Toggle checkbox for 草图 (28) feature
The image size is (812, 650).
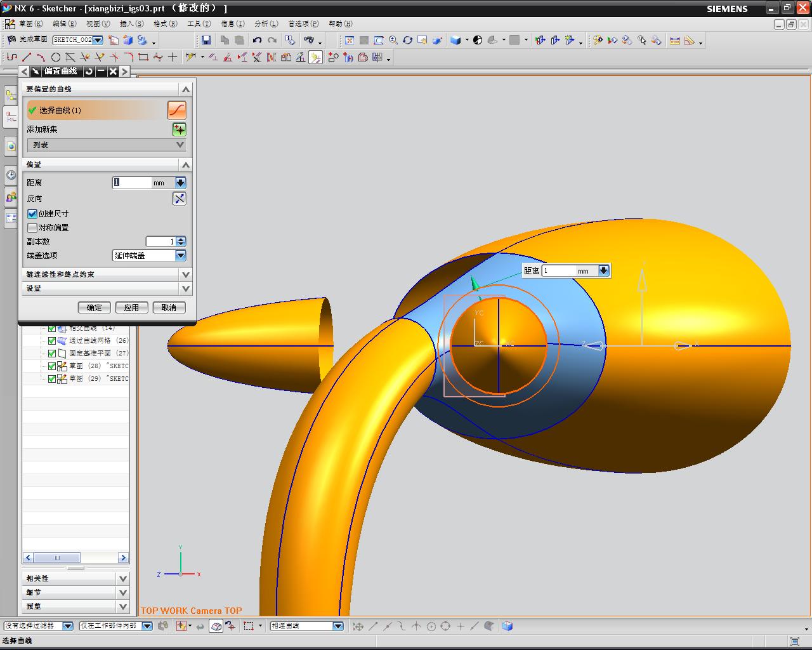point(52,366)
